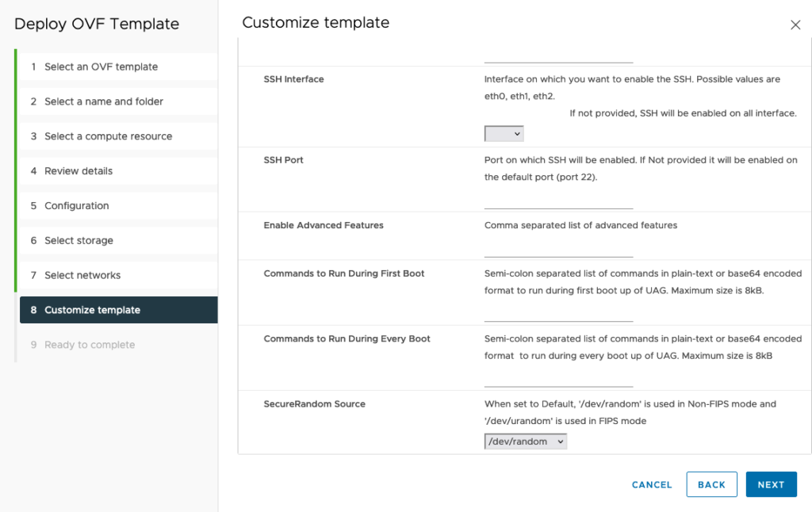Click the Enable Advanced Features input field
Image resolution: width=812 pixels, height=512 pixels.
click(x=558, y=250)
